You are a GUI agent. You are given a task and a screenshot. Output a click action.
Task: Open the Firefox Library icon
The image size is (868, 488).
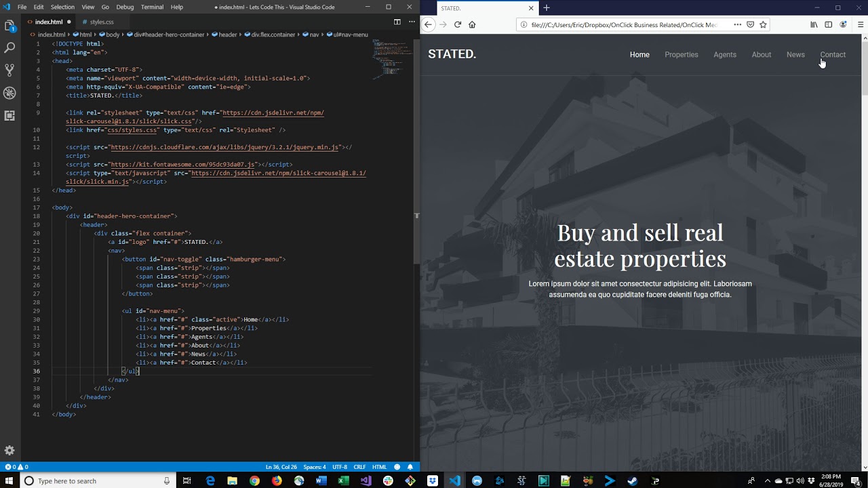[x=814, y=24]
